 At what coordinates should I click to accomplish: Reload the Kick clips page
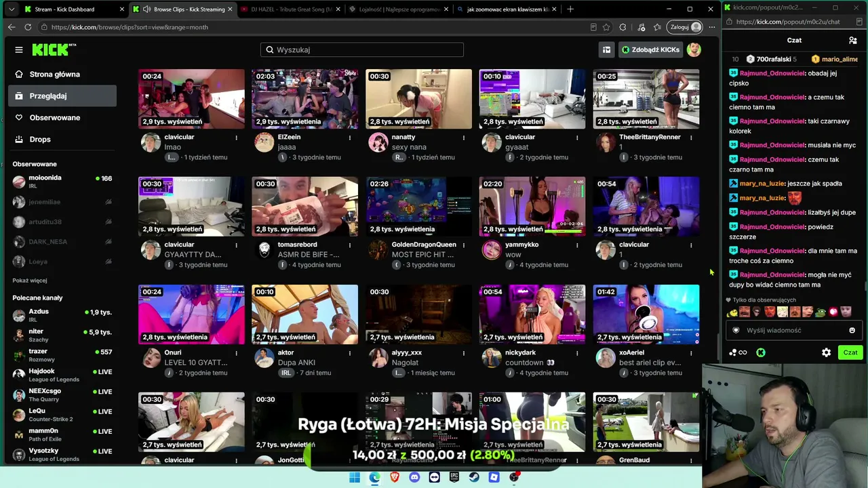[x=28, y=27]
